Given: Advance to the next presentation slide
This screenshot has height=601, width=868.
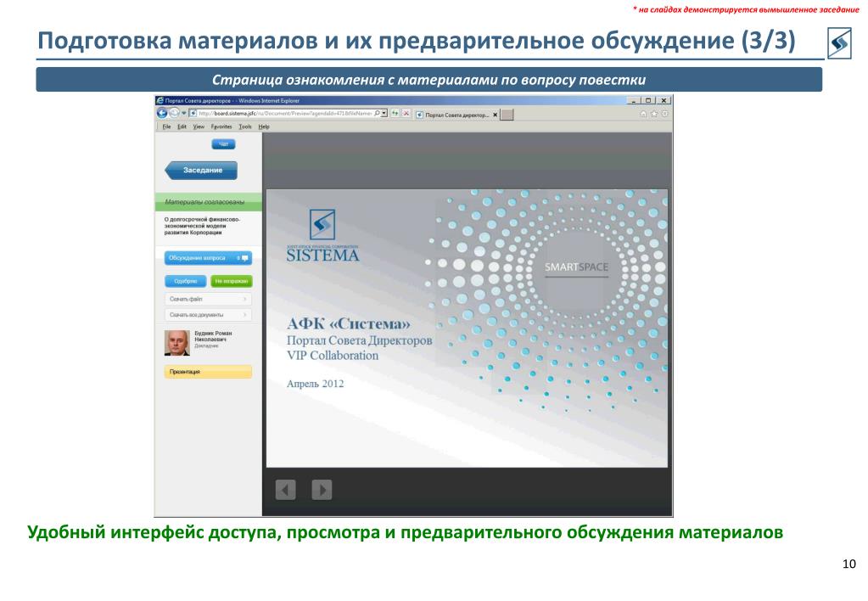Looking at the screenshot, I should [322, 490].
